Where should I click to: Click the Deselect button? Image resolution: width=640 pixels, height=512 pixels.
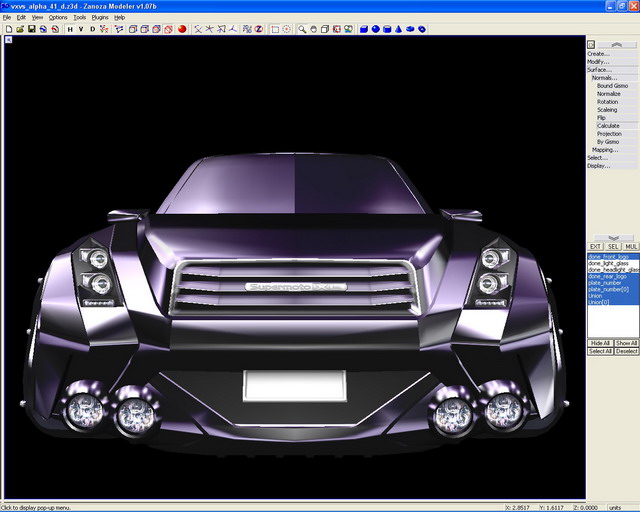click(626, 351)
